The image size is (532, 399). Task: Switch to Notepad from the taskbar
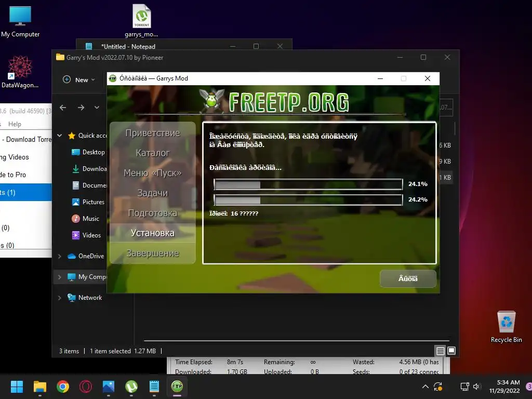[154, 387]
